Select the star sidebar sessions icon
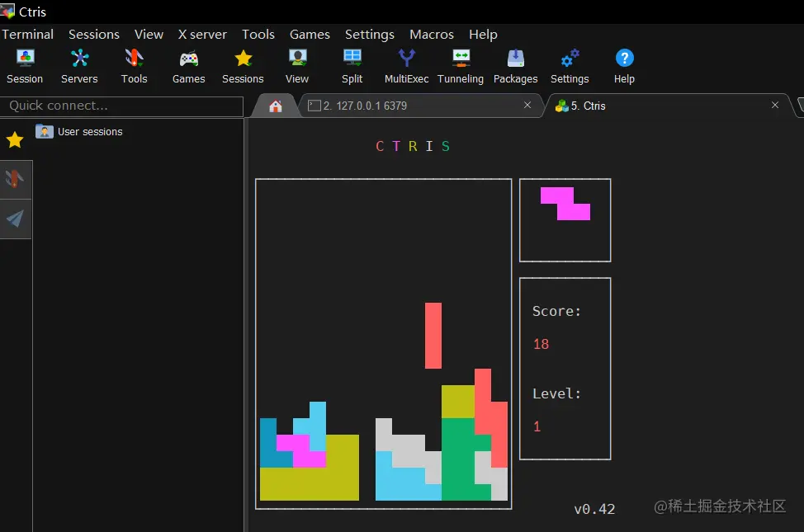 click(x=15, y=139)
